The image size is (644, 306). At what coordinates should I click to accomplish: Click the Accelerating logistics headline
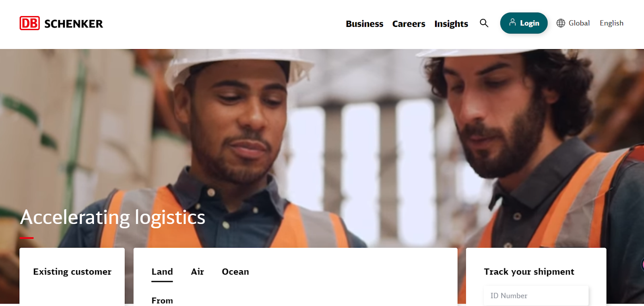point(113,218)
